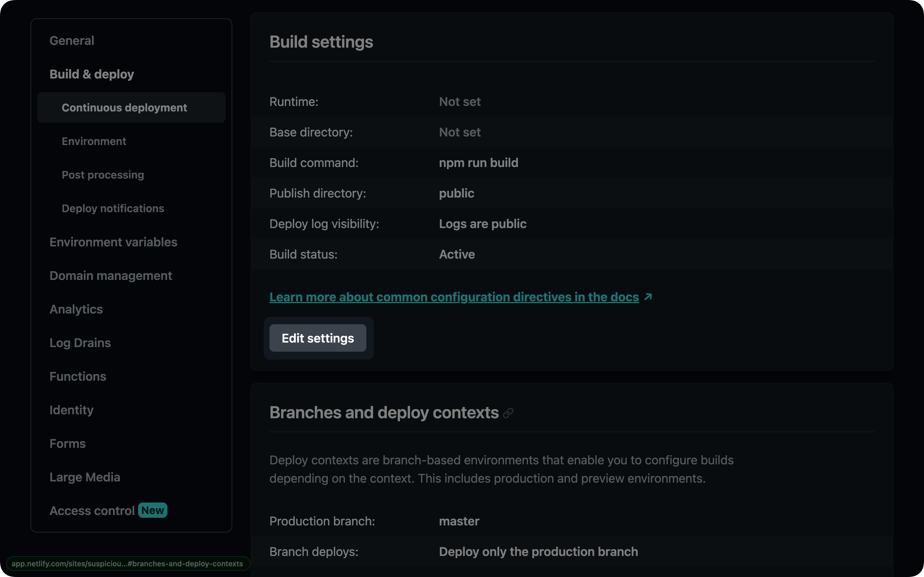Open the Large Media section

coord(85,477)
